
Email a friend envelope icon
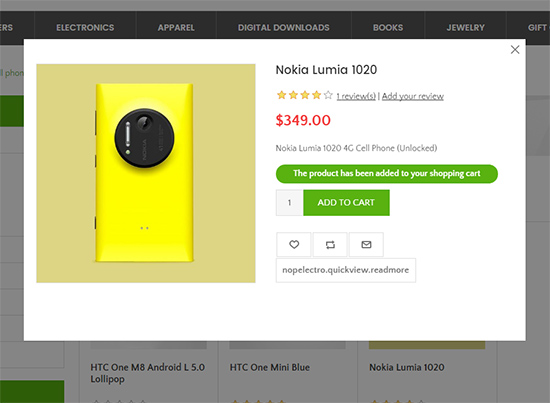[x=366, y=244]
